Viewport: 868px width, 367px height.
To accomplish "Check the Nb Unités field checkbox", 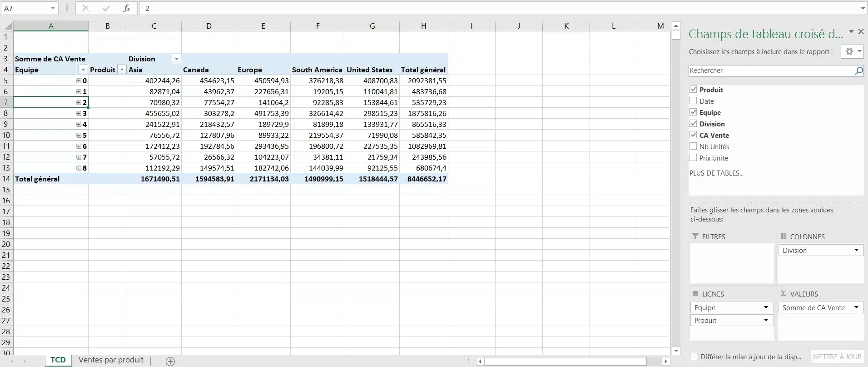I will [693, 146].
